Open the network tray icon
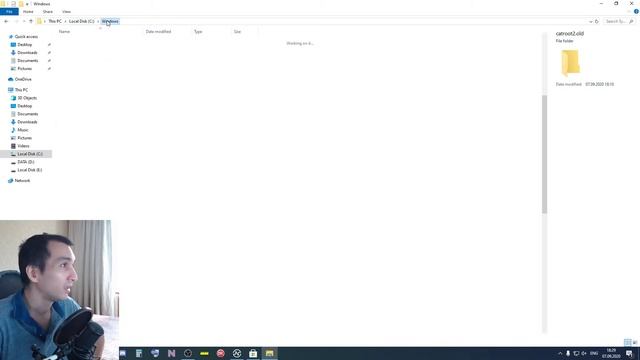The height and width of the screenshot is (360, 640). 576,353
